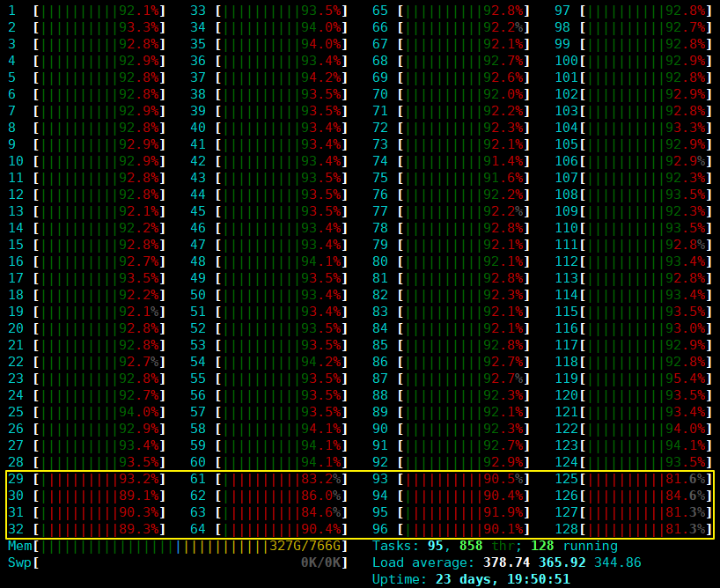Screen dimensions: 720x588
Task: Click the CPU 1 usage meter
Action: click(99, 11)
